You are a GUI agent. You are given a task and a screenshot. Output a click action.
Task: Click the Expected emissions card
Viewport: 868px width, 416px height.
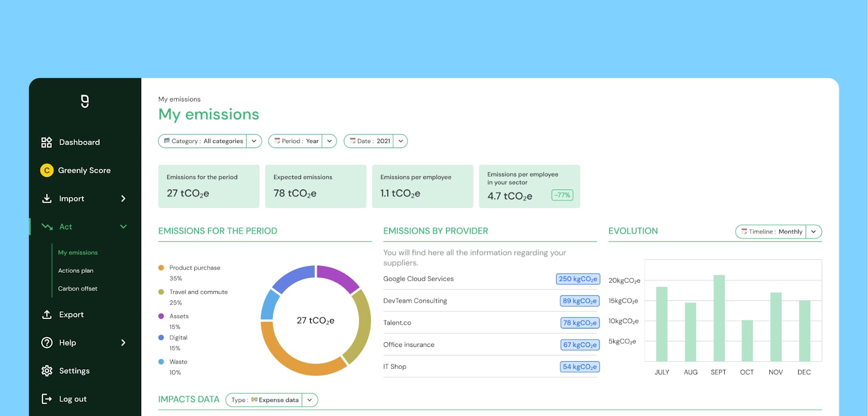(x=316, y=186)
